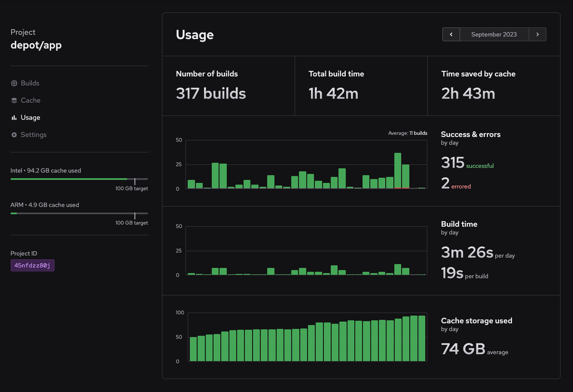Click the 315 successful builds link
Image resolution: width=573 pixels, height=392 pixels.
point(466,164)
